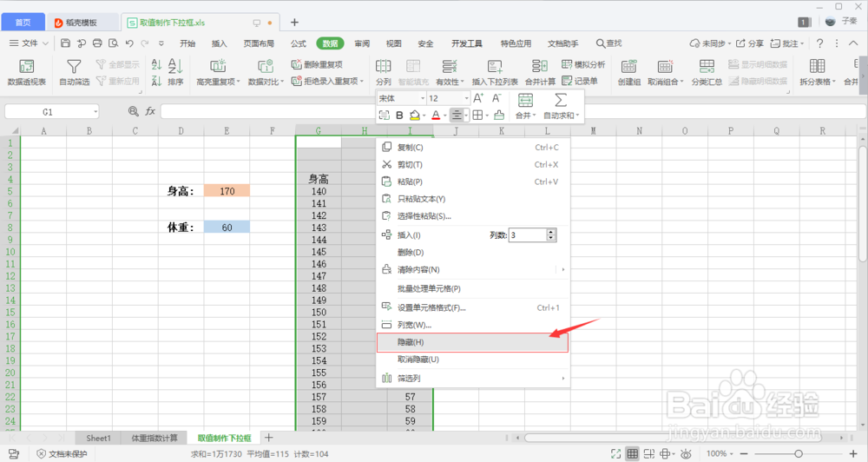Adjust the zoom slider handle
This screenshot has height=462, width=868.
pos(799,453)
